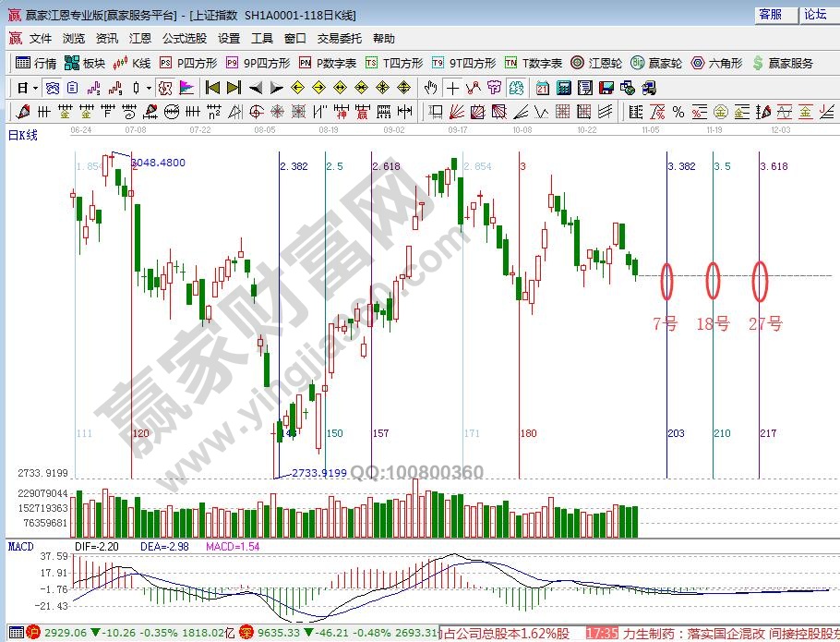This screenshot has height=642, width=840.
Task: Toggle the crosshair cursor tool
Action: pos(452,89)
